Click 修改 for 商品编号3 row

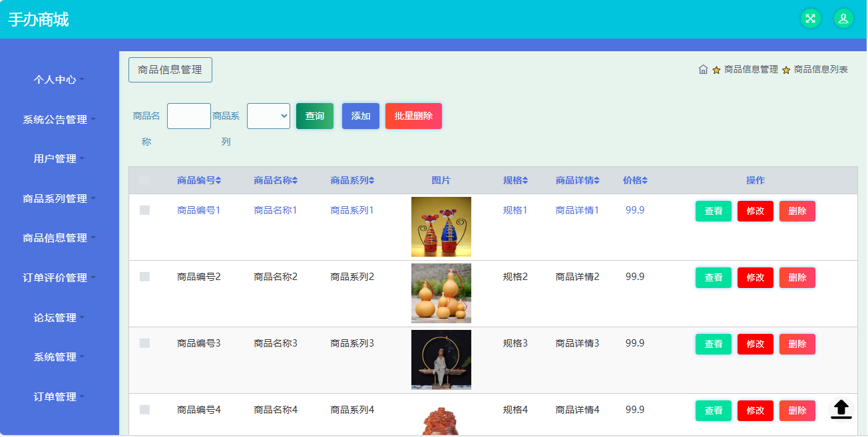[756, 344]
